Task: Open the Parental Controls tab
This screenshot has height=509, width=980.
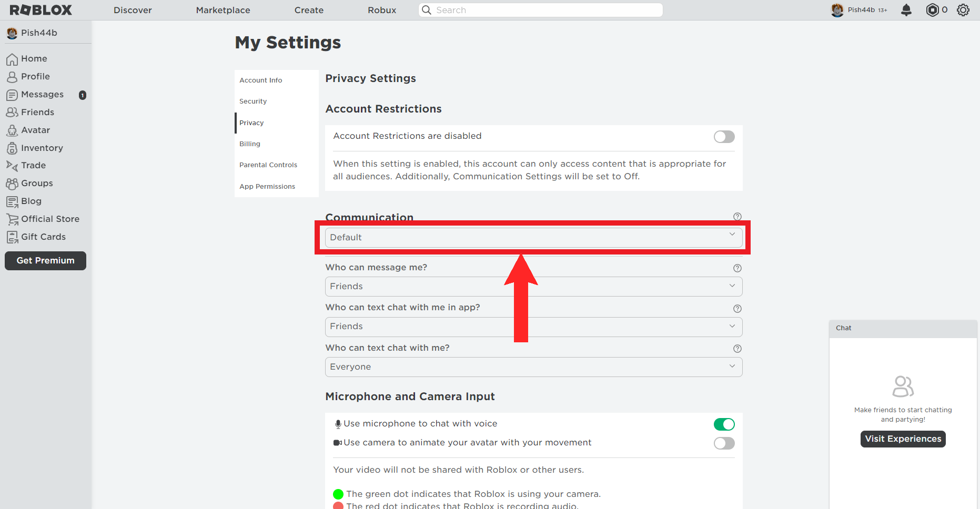Action: click(268, 165)
